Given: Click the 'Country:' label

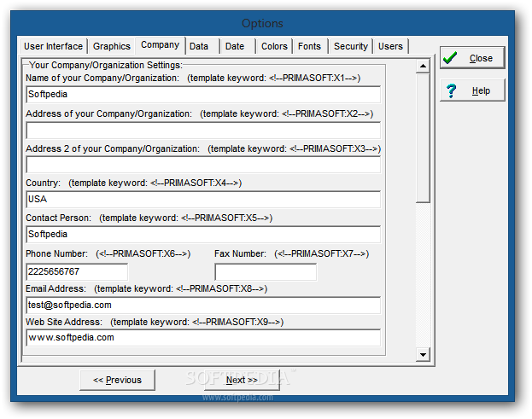Looking at the screenshot, I should tap(43, 183).
